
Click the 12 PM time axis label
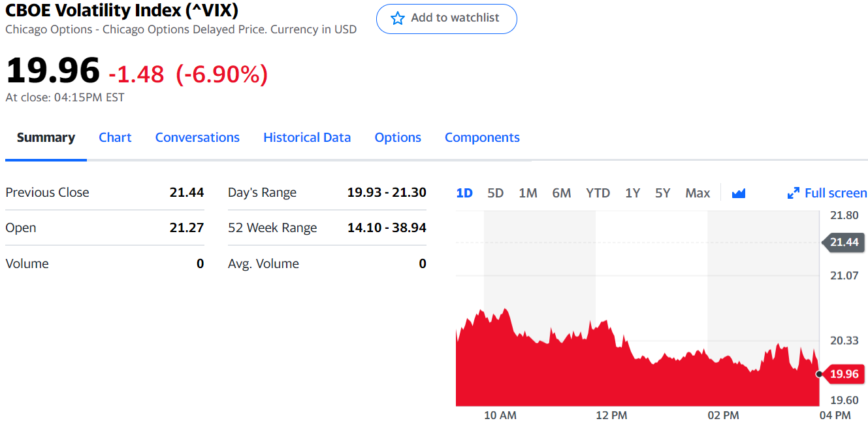pos(611,415)
